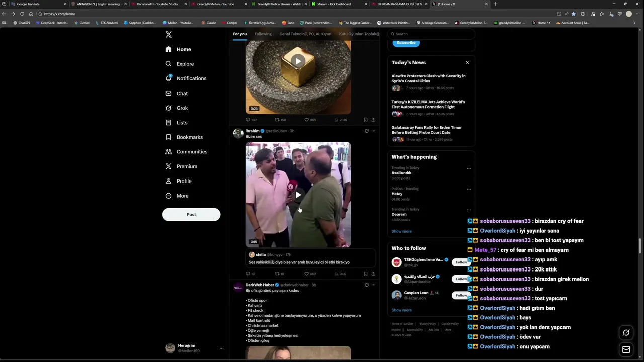Show more under What's happening
Screen dimensions: 644x362
(x=401, y=231)
